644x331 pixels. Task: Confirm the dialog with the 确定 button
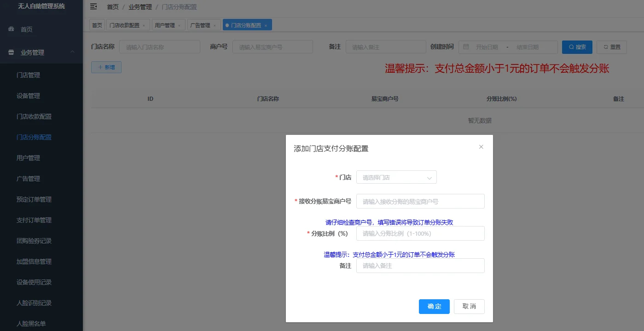434,306
